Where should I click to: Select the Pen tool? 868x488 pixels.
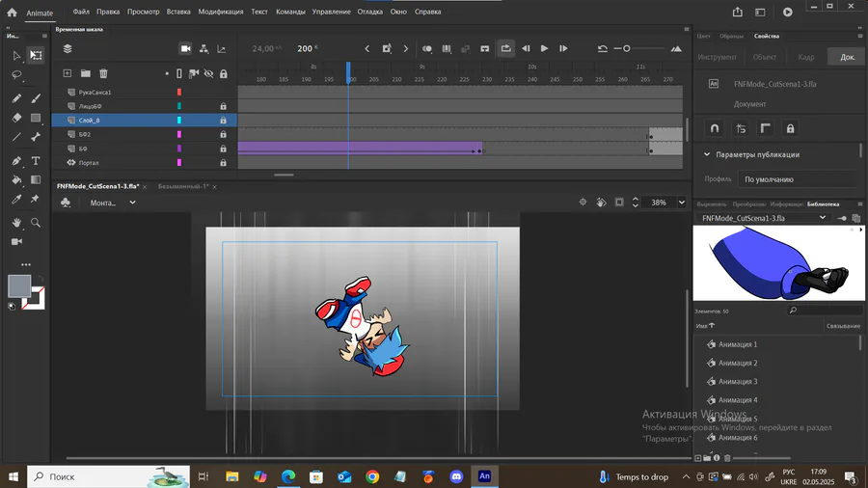click(16, 160)
